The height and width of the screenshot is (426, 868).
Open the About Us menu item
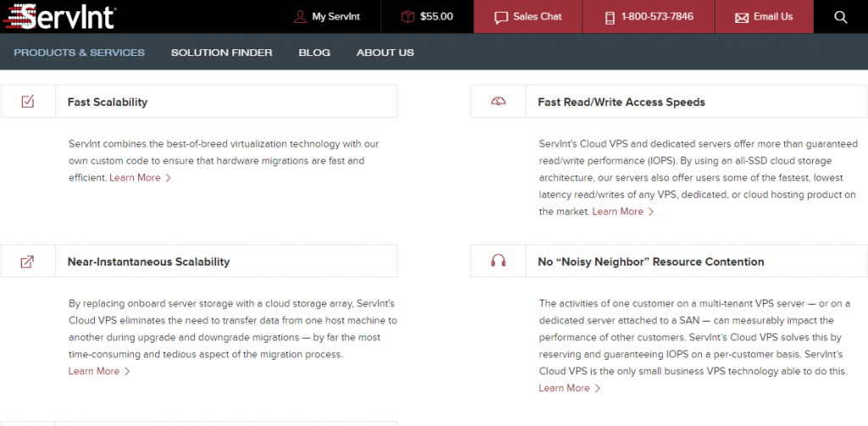[385, 53]
